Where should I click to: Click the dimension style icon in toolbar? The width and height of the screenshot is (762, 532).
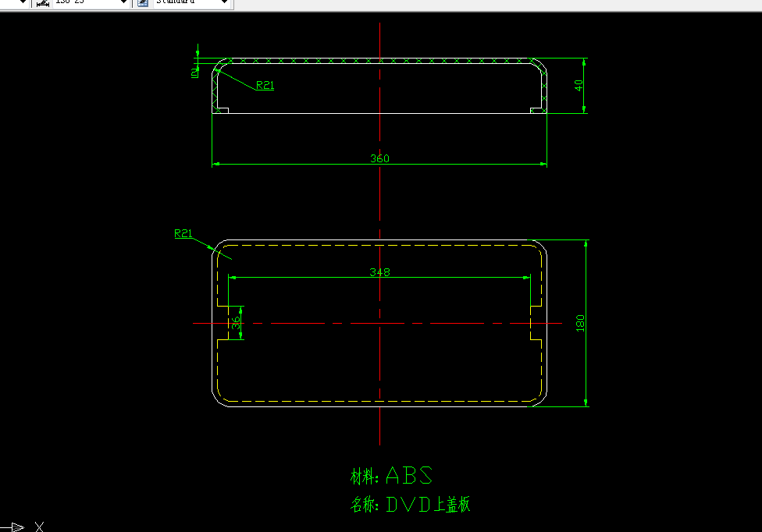pos(43,2)
